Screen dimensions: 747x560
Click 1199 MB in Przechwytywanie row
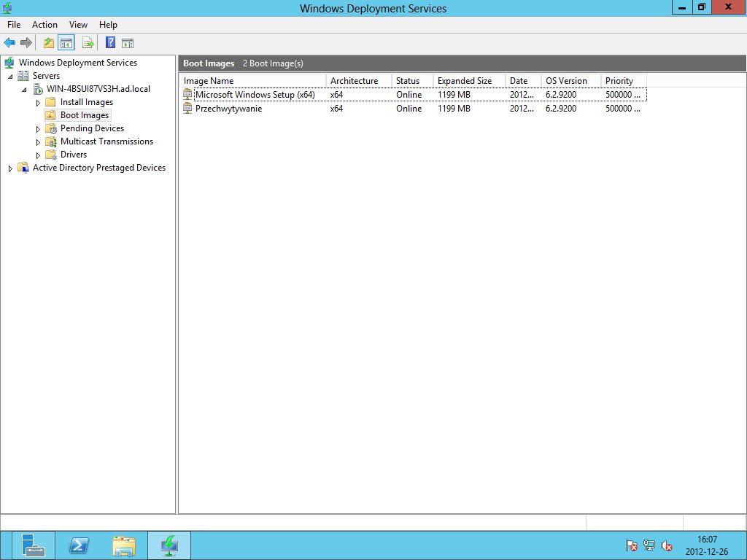tap(454, 109)
